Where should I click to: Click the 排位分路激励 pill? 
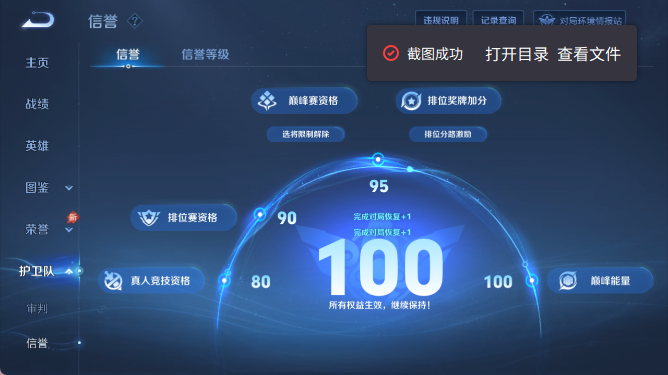(448, 134)
